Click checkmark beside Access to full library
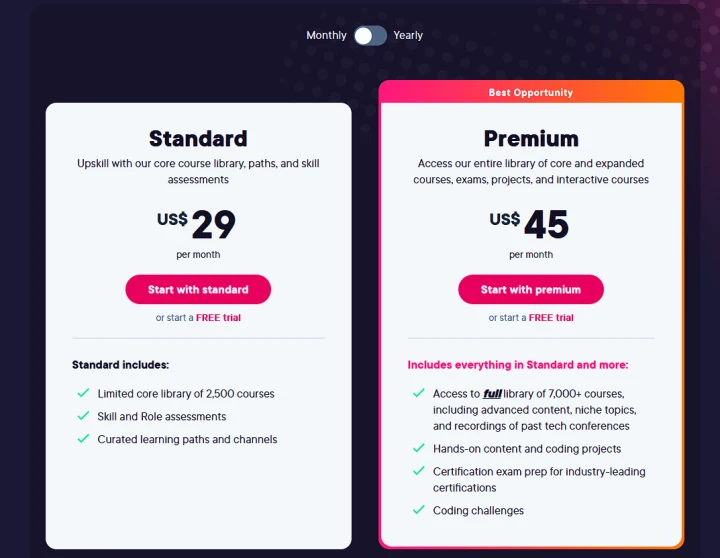 419,393
